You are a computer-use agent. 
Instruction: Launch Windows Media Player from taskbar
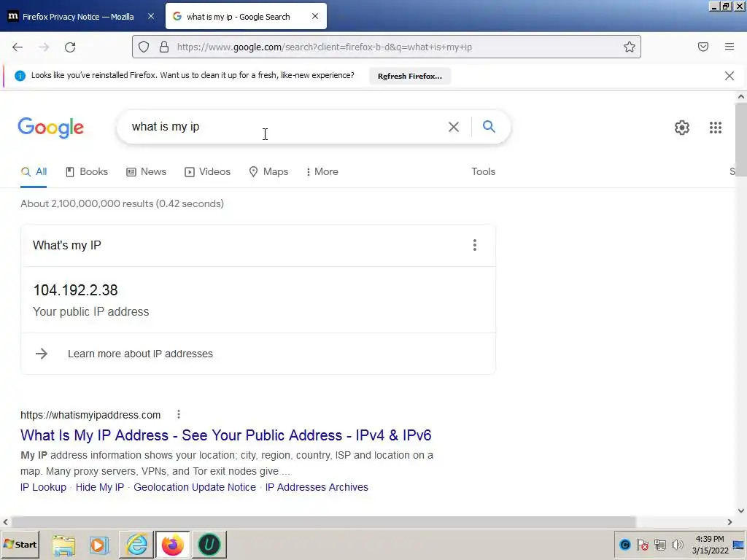tap(99, 545)
